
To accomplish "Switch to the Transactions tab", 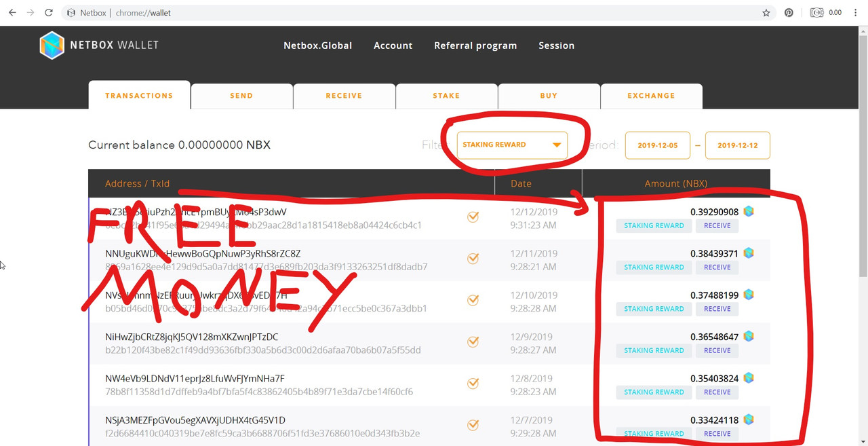I will pyautogui.click(x=139, y=96).
